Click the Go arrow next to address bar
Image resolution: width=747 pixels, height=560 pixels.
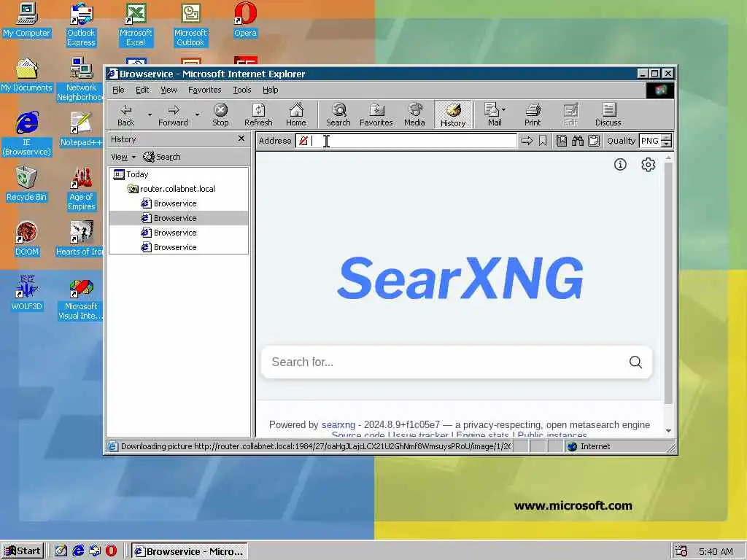click(527, 141)
